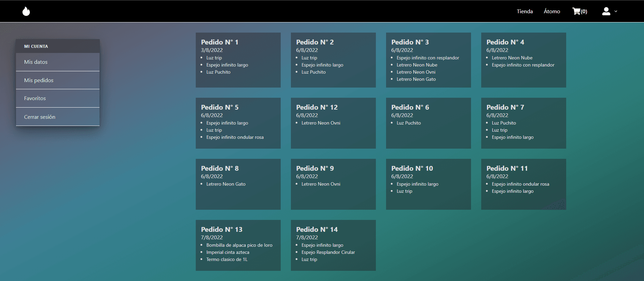Click Luz Puchito in Pedido N° 1
Image resolution: width=644 pixels, height=281 pixels.
coord(218,72)
